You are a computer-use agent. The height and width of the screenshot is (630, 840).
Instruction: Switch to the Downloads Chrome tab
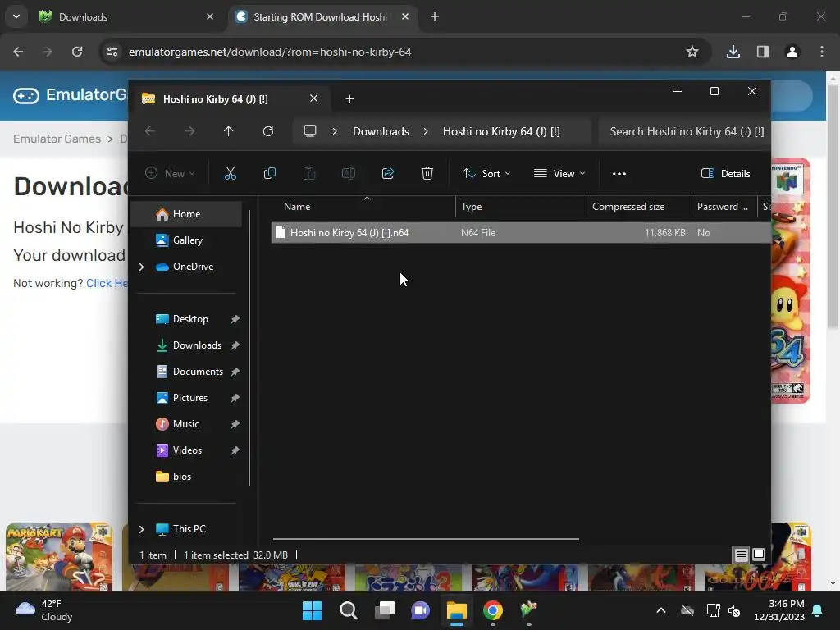(126, 16)
